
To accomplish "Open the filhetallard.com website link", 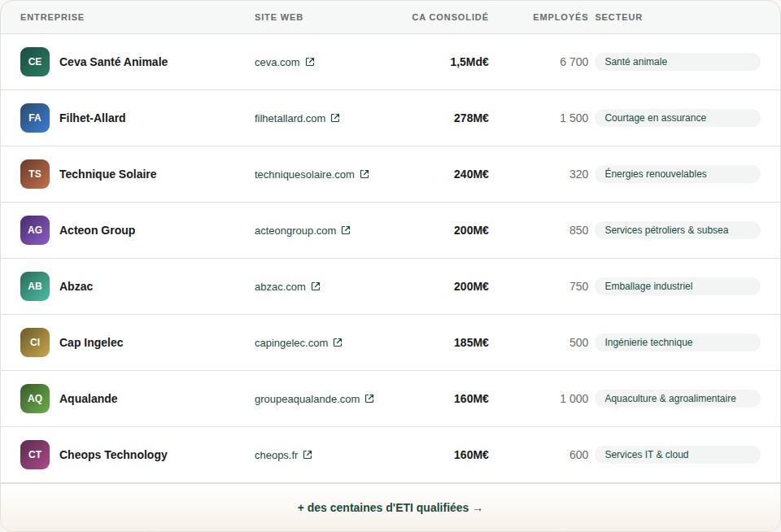I will 290,118.
